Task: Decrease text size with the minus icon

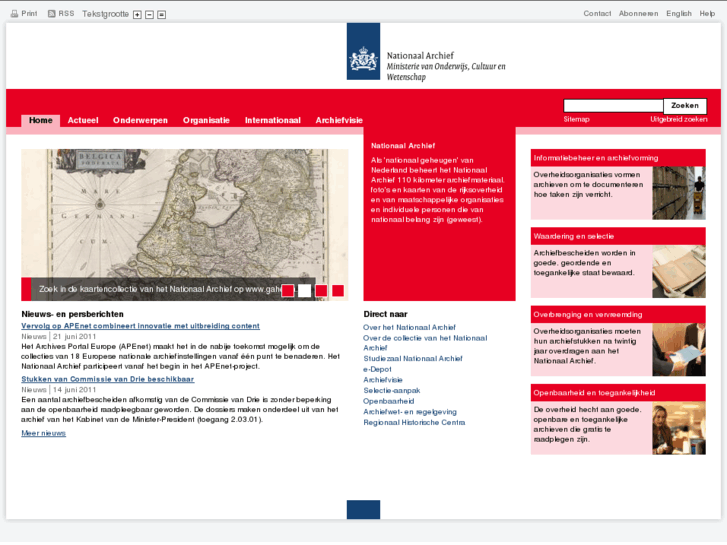Action: 149,15
